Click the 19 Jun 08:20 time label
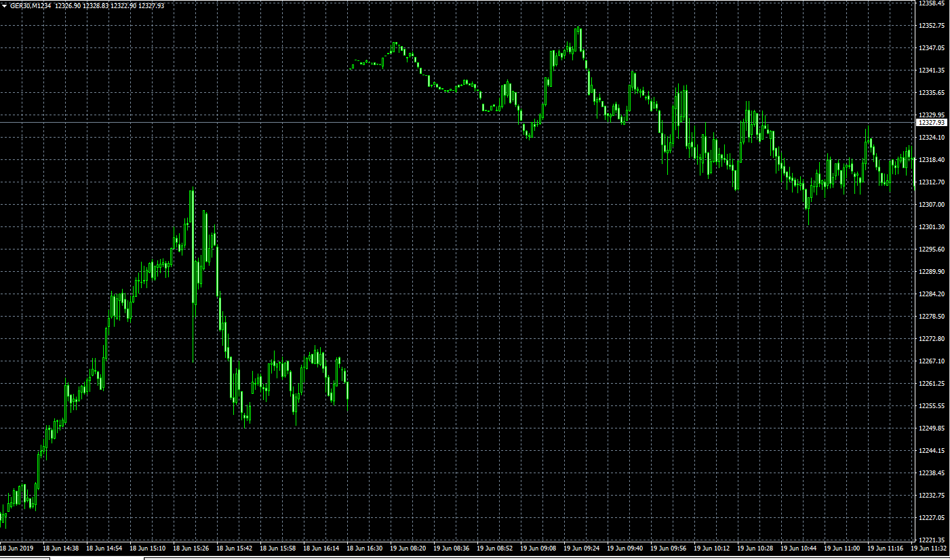The width and height of the screenshot is (950, 560). (x=408, y=548)
